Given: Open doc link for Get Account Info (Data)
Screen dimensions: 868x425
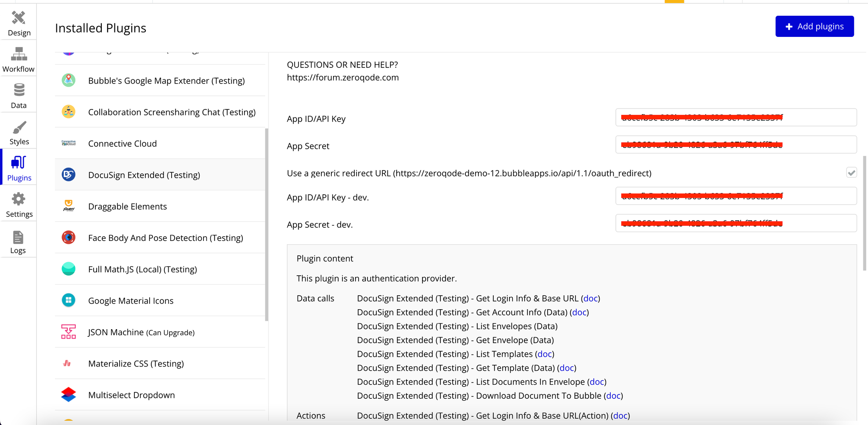Looking at the screenshot, I should (x=579, y=312).
